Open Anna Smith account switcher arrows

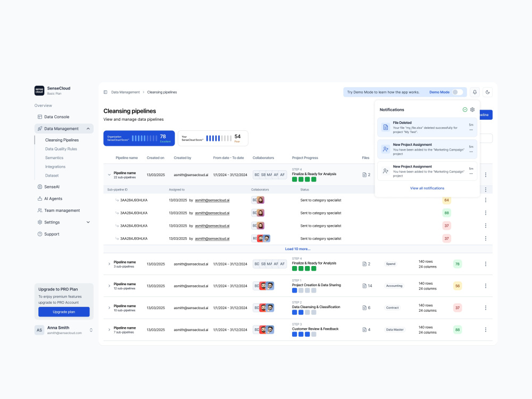tap(91, 330)
